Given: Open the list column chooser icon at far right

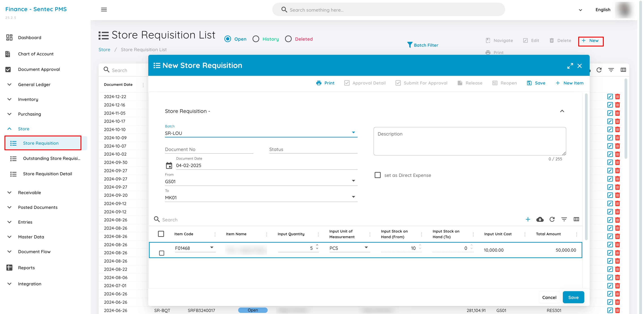Looking at the screenshot, I should tap(623, 70).
